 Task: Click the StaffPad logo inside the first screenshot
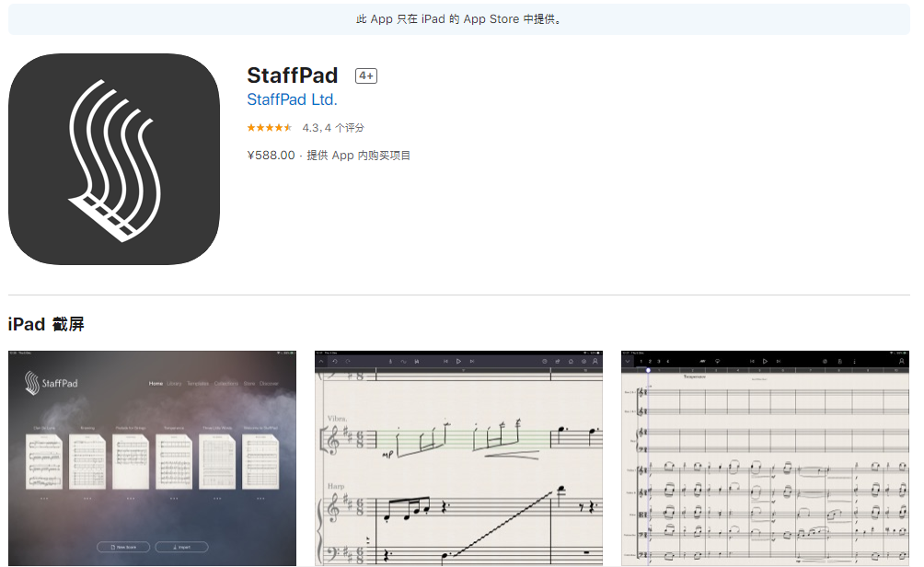pyautogui.click(x=51, y=383)
